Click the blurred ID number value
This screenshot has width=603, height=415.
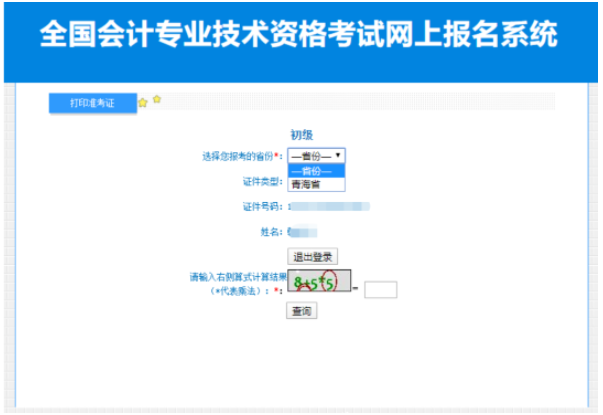pyautogui.click(x=330, y=207)
